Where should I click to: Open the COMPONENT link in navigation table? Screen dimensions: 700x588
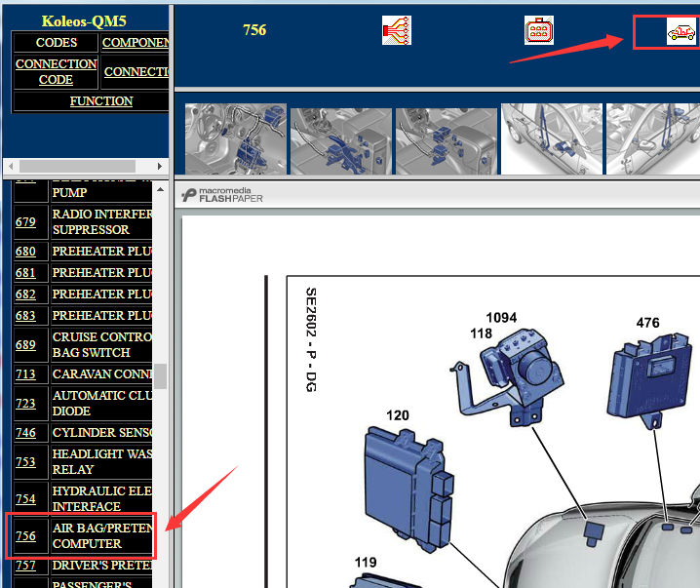(x=136, y=42)
